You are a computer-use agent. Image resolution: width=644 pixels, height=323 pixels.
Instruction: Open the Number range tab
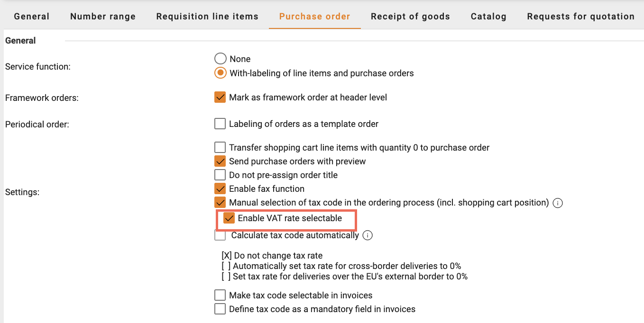point(103,17)
